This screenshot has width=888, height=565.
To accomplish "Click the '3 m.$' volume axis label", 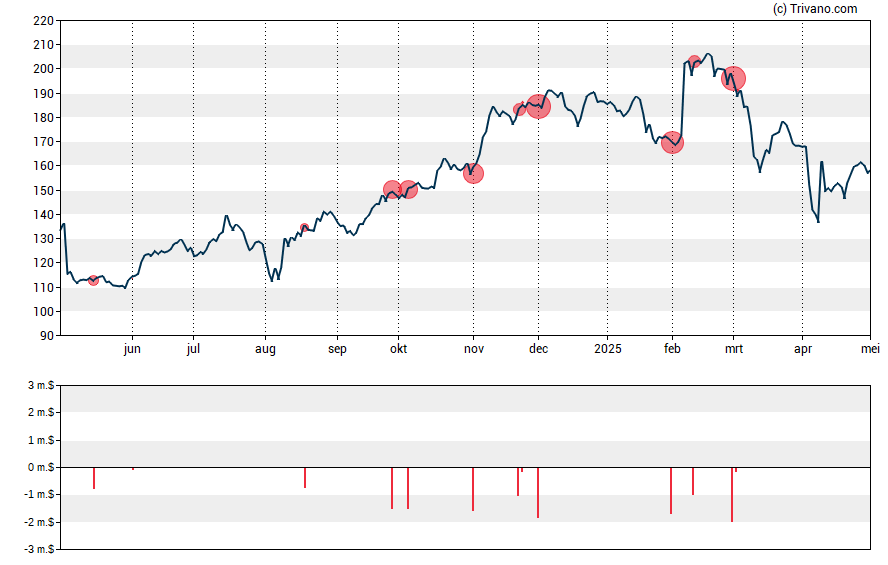I will click(41, 386).
